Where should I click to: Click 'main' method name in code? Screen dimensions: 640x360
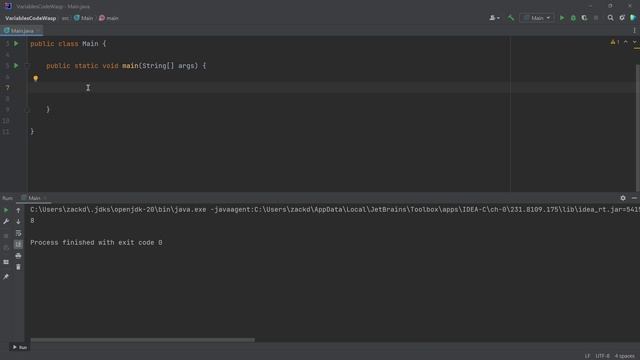pos(130,66)
